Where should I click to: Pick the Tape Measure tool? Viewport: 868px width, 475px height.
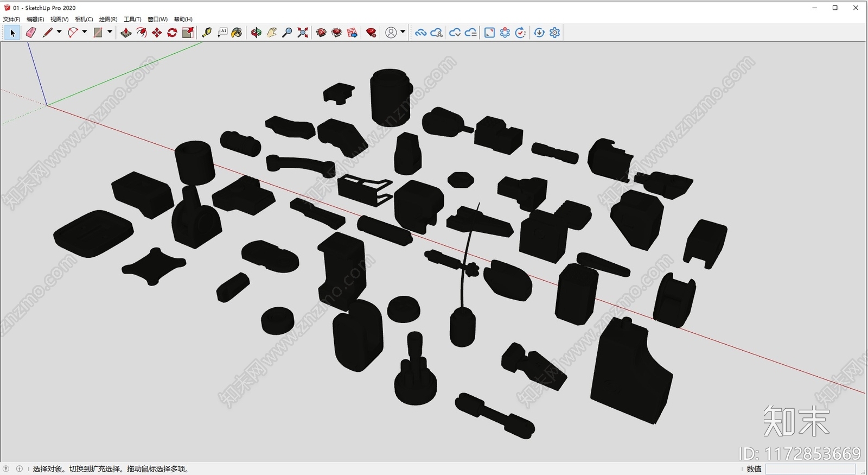(x=207, y=33)
